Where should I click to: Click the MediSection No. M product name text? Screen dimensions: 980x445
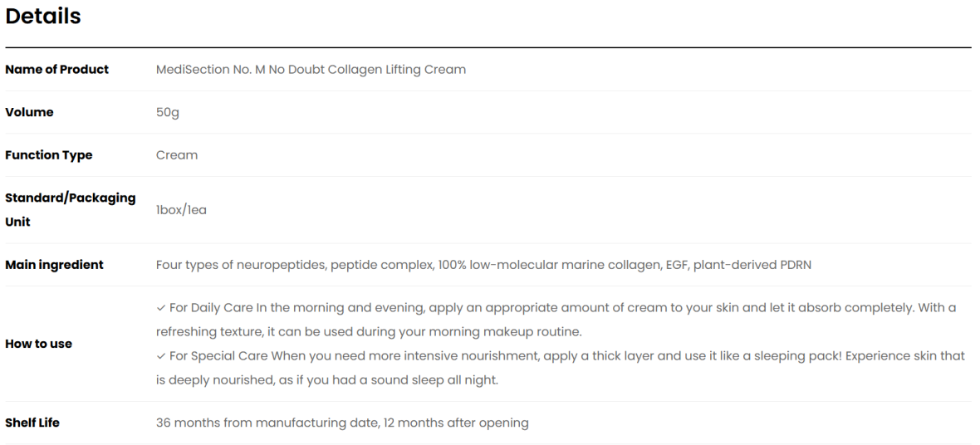(311, 70)
